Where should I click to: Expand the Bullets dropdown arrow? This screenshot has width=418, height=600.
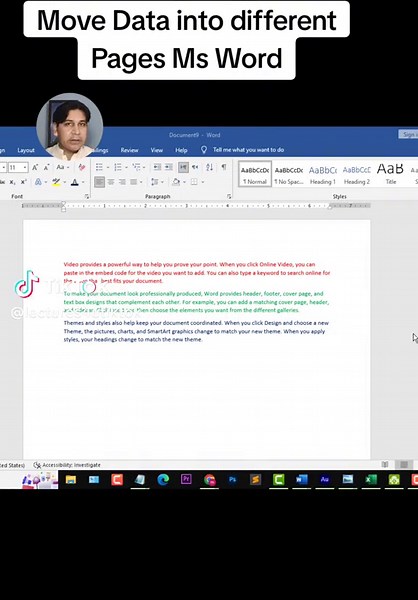(108, 168)
